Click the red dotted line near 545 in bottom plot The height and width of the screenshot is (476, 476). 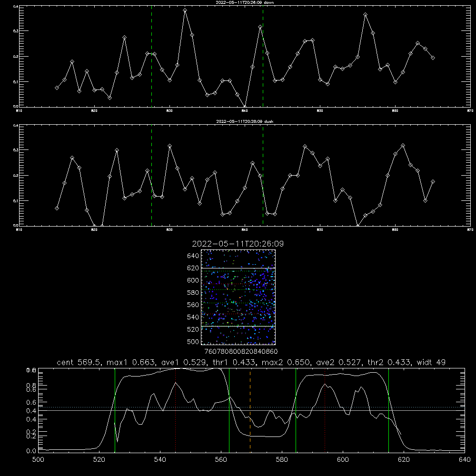(176, 409)
